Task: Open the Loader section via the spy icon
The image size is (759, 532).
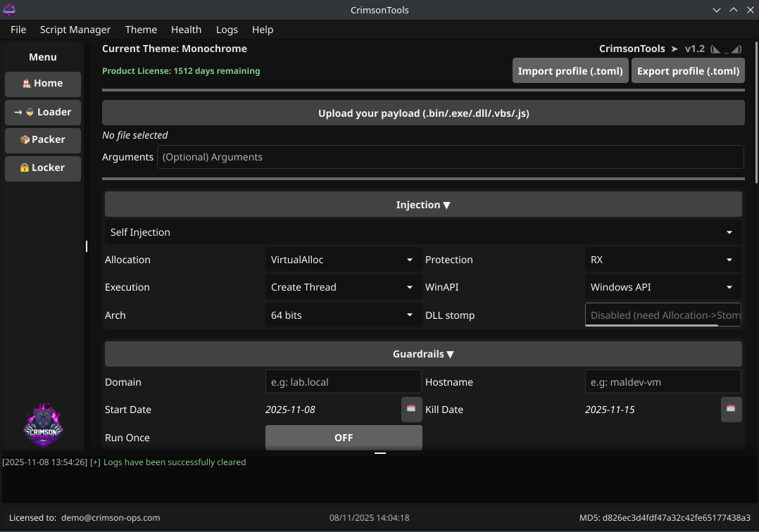Action: click(30, 111)
